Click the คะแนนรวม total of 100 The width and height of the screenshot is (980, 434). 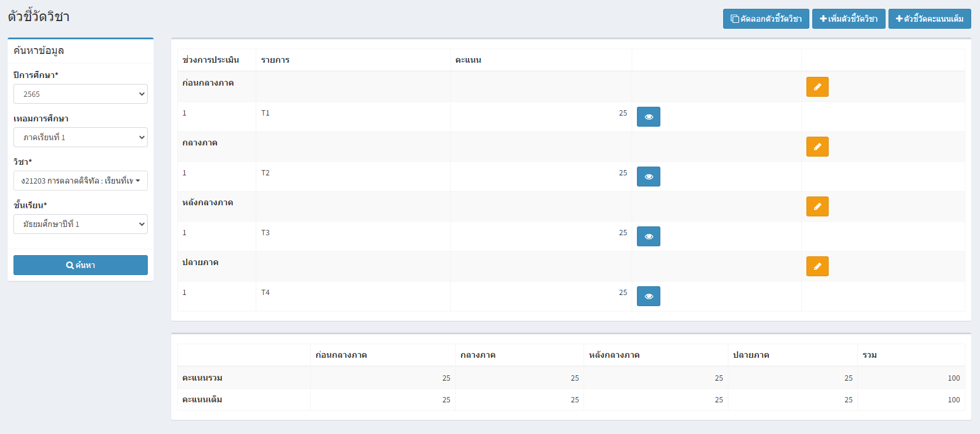(954, 378)
